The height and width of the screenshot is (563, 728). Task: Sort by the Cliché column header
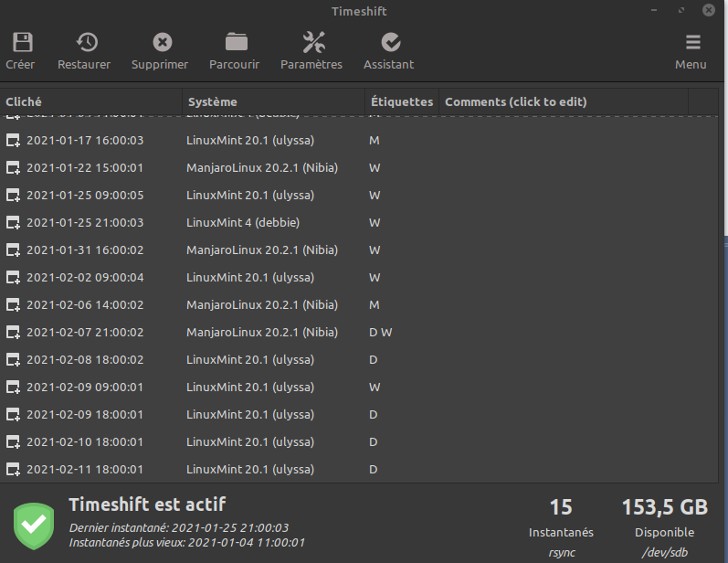pyautogui.click(x=91, y=101)
